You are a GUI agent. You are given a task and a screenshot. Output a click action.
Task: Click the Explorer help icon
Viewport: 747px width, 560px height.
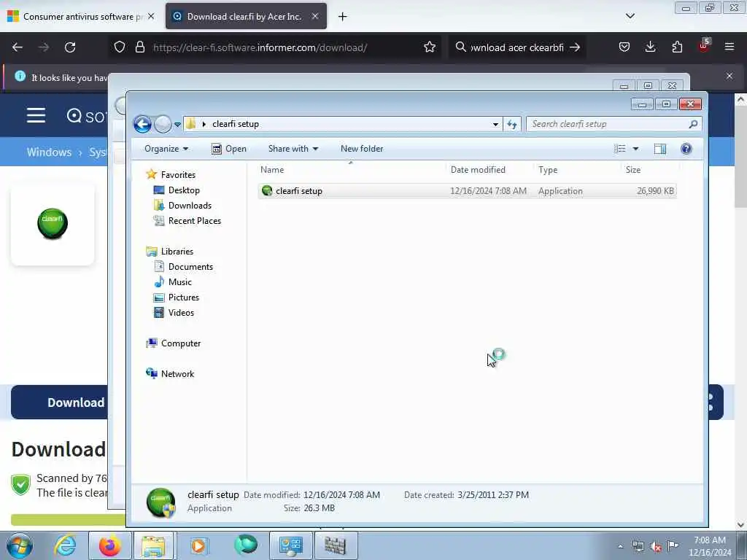[x=686, y=149]
